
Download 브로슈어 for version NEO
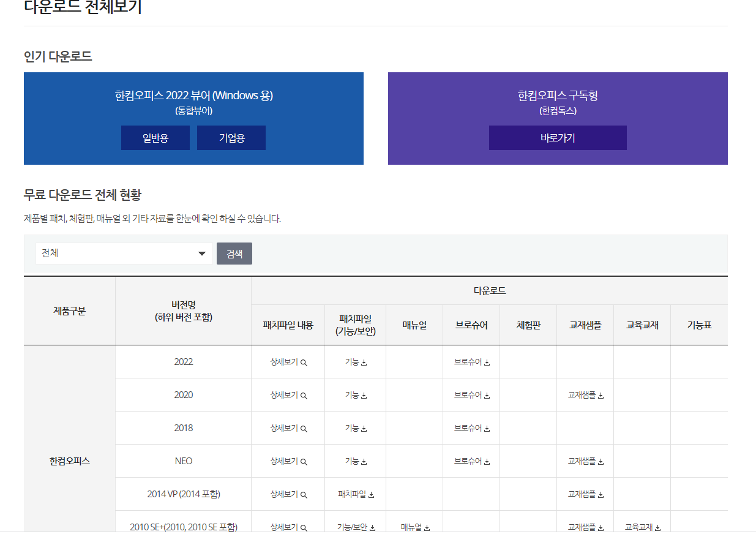[472, 461]
